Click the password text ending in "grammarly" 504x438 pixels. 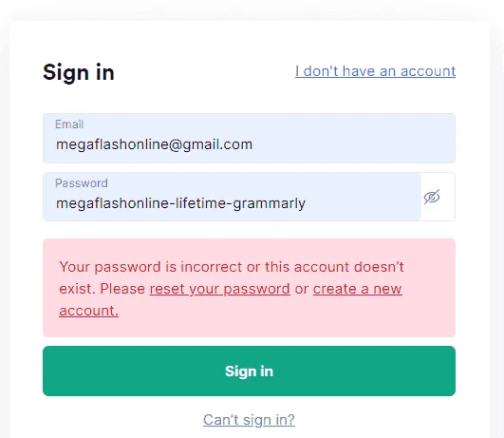(x=180, y=203)
